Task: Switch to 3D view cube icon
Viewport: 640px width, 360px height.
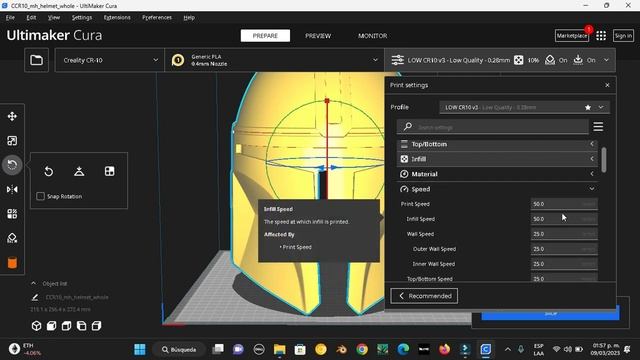Action: point(36,326)
